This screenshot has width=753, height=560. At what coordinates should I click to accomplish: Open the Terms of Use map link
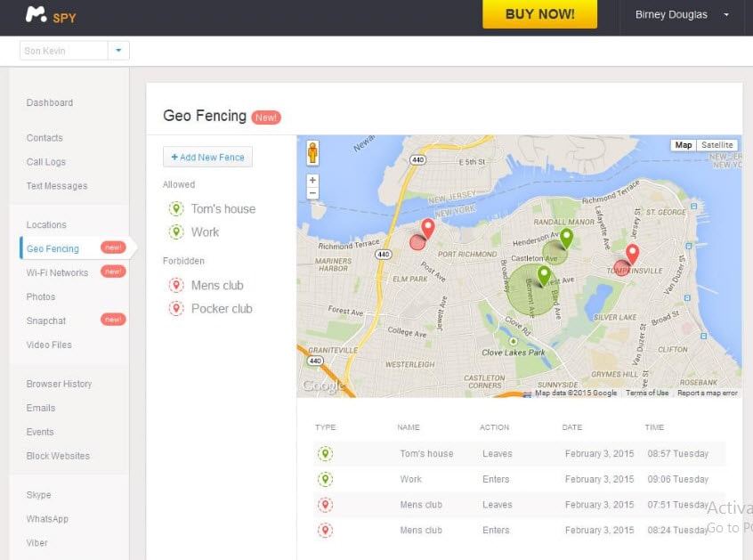(x=647, y=393)
